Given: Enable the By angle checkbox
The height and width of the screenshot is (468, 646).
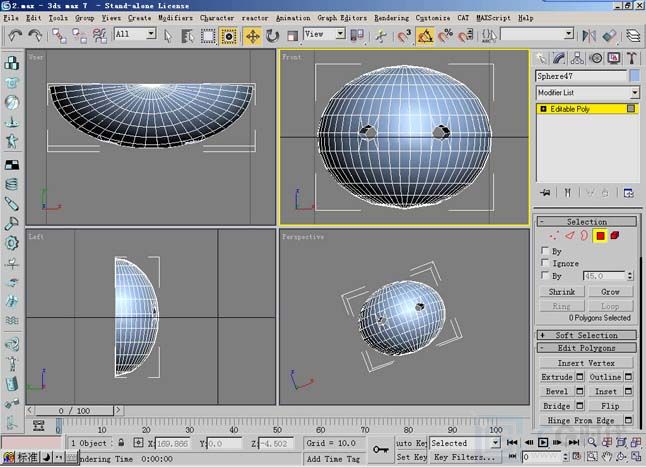Looking at the screenshot, I should click(545, 275).
